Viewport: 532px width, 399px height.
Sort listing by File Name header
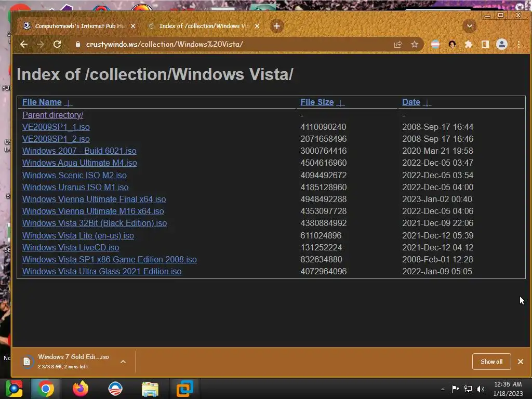click(x=42, y=102)
